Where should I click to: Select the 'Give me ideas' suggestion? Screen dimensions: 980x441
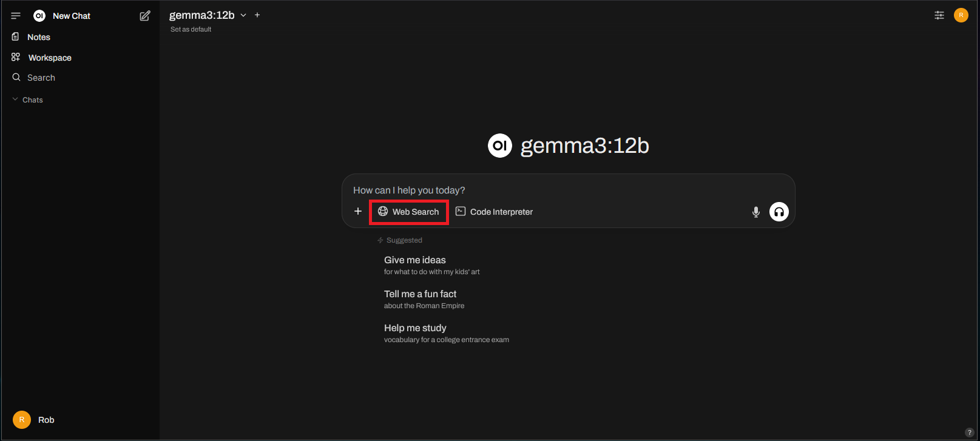tap(432, 265)
